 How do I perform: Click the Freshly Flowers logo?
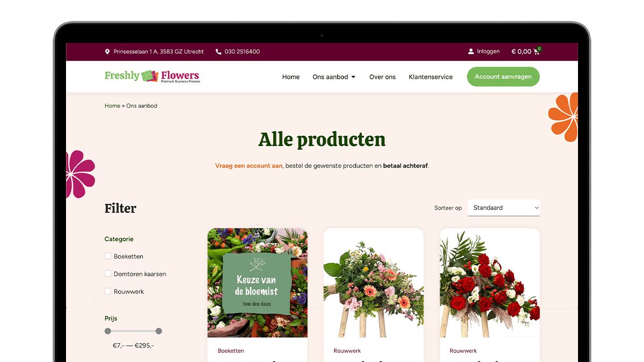click(x=152, y=77)
